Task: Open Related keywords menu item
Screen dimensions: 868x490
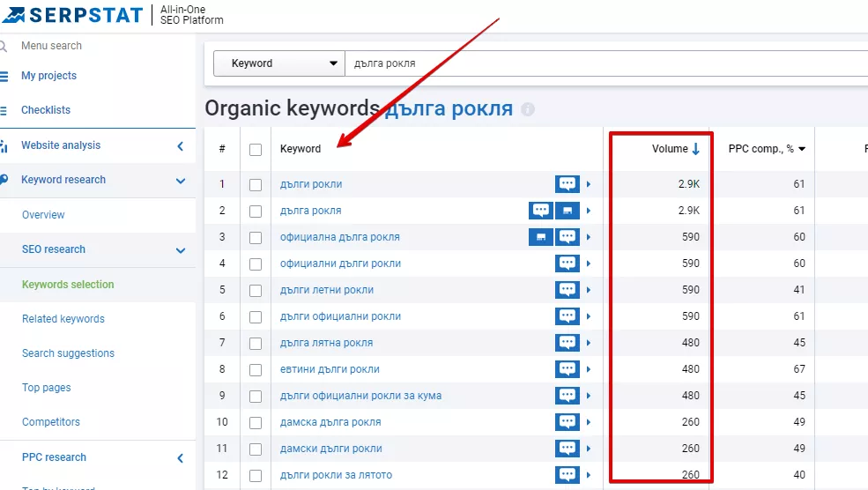Action: pyautogui.click(x=63, y=319)
